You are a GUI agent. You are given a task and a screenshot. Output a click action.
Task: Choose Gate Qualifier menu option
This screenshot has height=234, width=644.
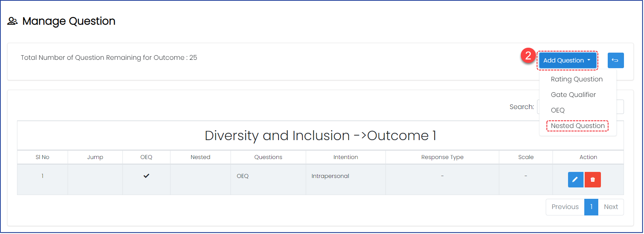tap(573, 95)
